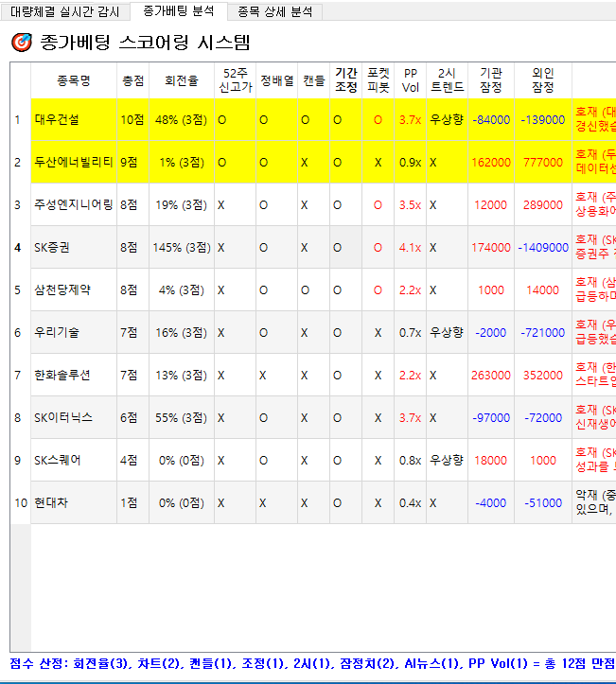
Task: Click the 포켓 피봇 column header
Action: pyautogui.click(x=378, y=80)
